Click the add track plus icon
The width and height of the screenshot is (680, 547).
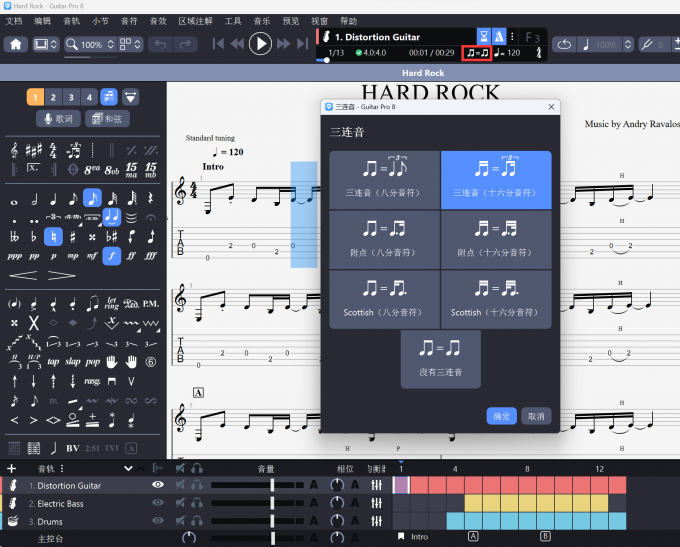click(x=11, y=468)
